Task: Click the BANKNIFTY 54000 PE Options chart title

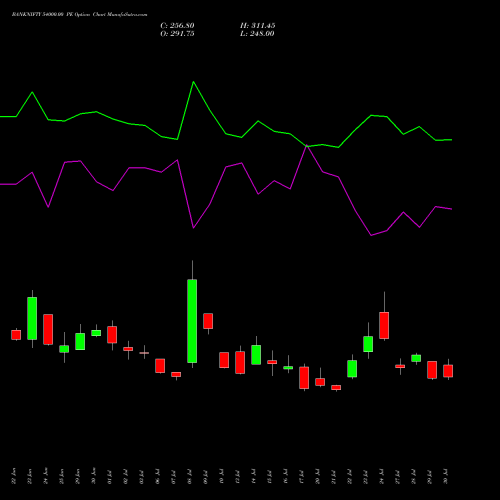Action: coord(79,15)
